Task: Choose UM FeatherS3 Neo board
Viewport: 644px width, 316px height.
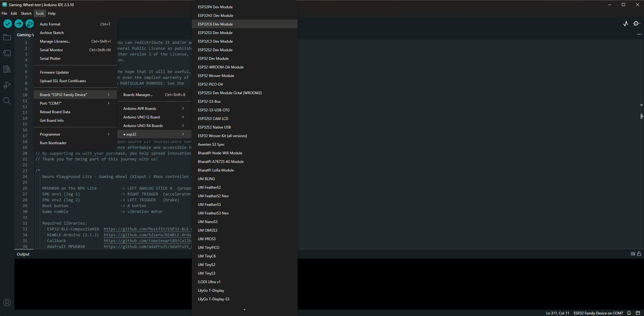Action: pos(245,213)
